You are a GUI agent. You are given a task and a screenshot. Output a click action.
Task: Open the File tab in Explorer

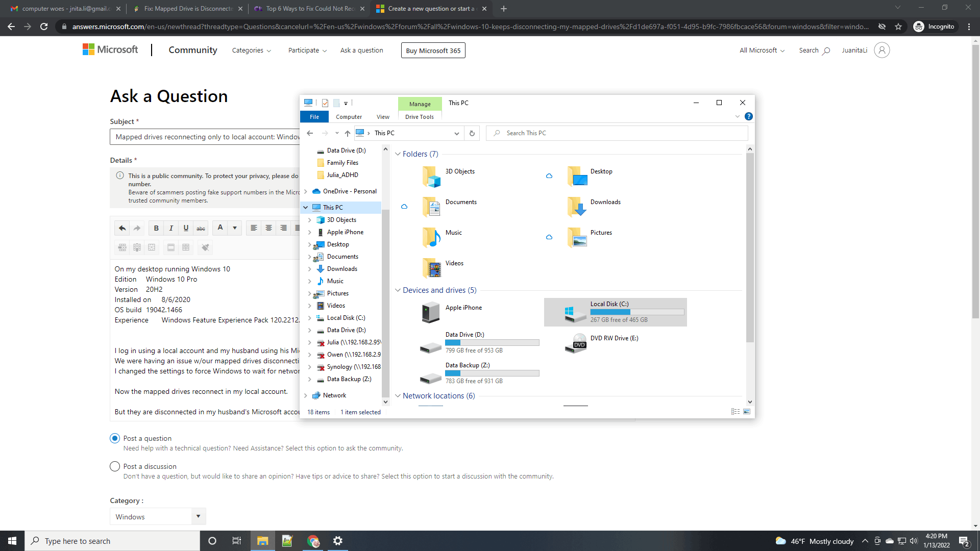pos(314,117)
